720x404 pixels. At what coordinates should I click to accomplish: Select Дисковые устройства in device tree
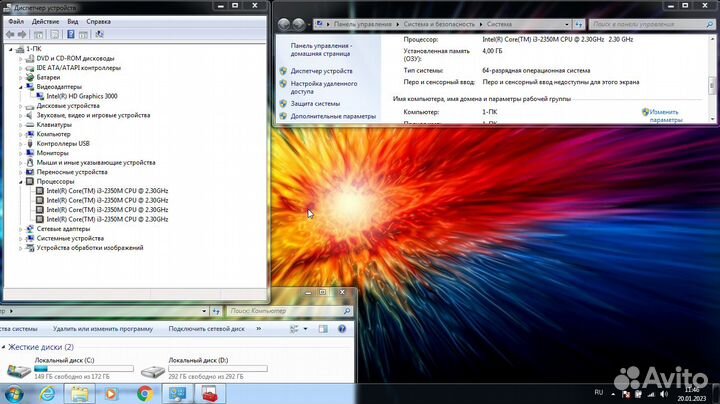[68, 106]
